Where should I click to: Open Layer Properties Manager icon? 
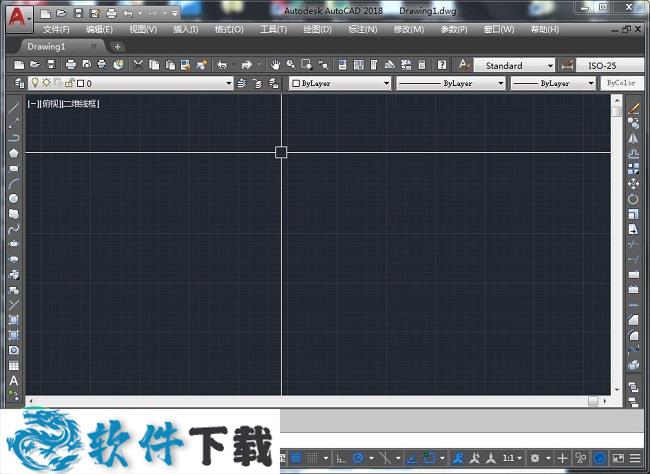tap(19, 83)
